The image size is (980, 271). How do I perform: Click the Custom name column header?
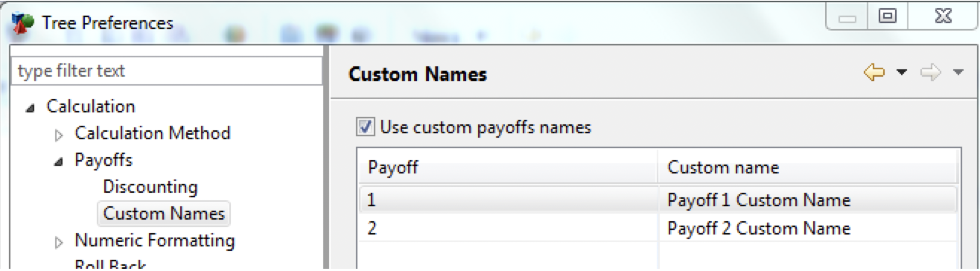click(x=808, y=168)
